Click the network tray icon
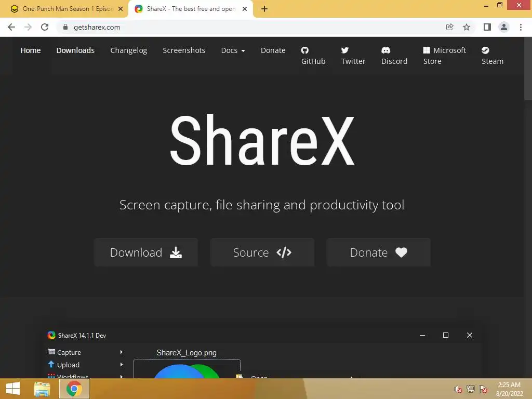The width and height of the screenshot is (532, 399). pos(471,389)
